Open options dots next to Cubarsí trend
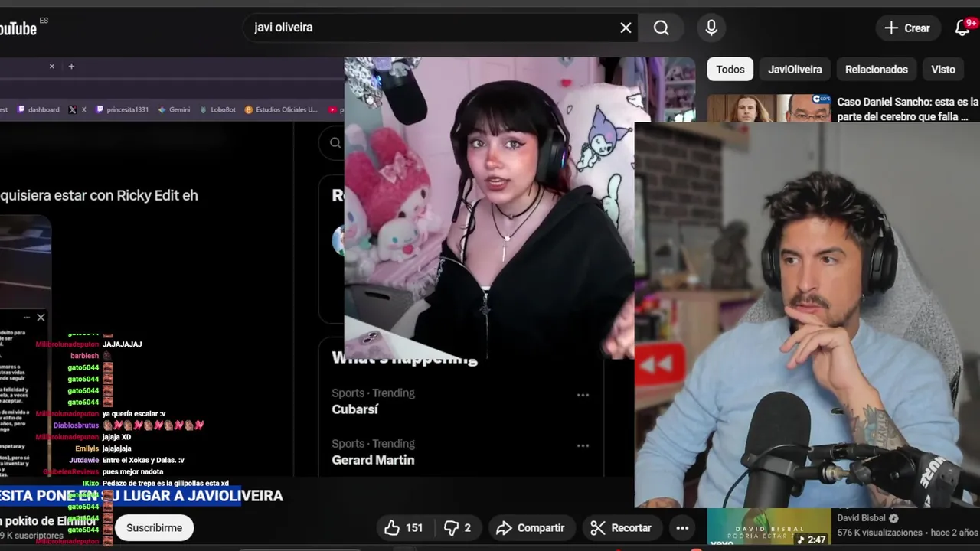The width and height of the screenshot is (980, 551). (x=583, y=396)
